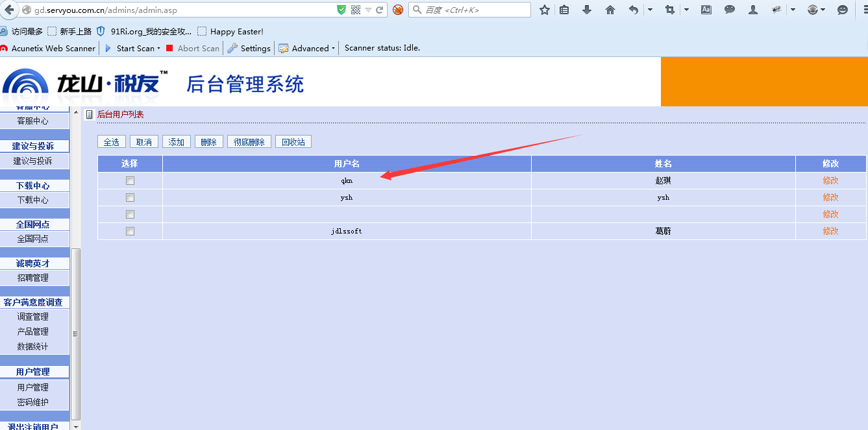The image size is (868, 430).
Task: Click the 删除 button
Action: pyautogui.click(x=209, y=142)
